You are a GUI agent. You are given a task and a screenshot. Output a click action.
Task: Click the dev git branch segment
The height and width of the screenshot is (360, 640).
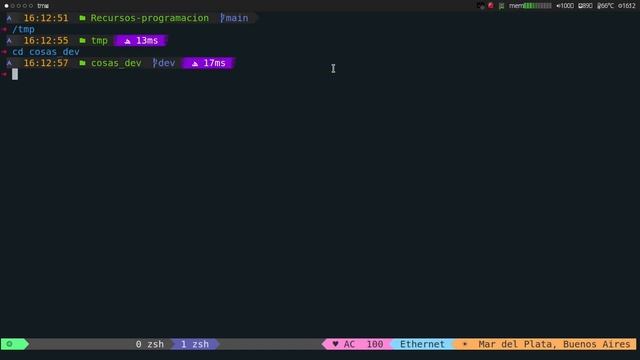[x=164, y=63]
